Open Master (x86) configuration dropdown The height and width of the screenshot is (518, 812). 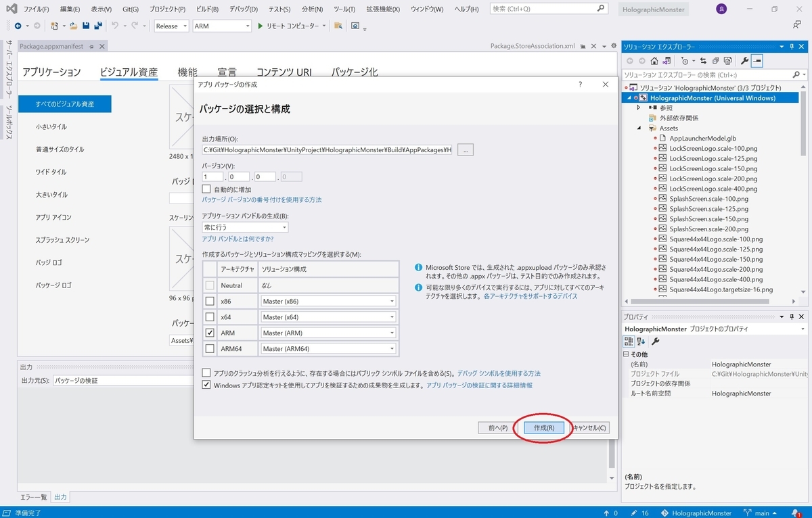pos(328,301)
